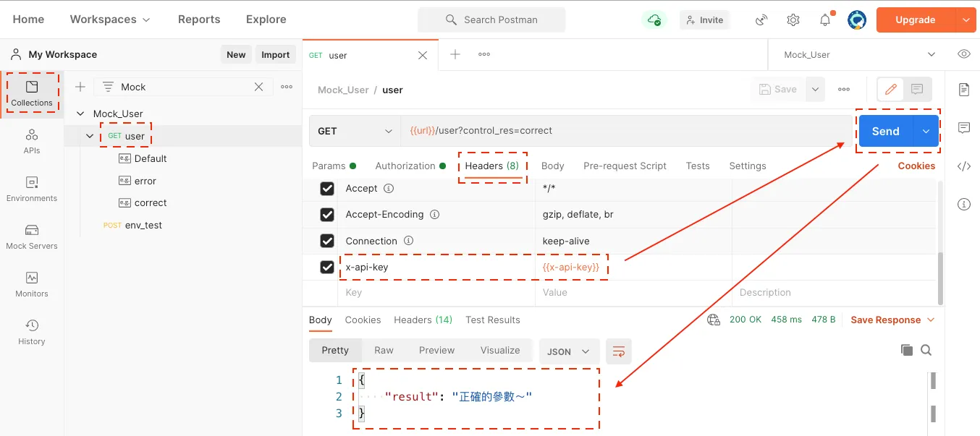Click the Connection header info icon
This screenshot has height=436, width=980.
tap(408, 241)
